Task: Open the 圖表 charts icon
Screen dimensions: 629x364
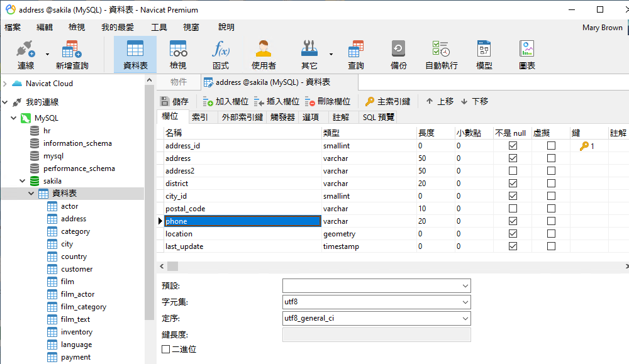Action: (x=526, y=54)
